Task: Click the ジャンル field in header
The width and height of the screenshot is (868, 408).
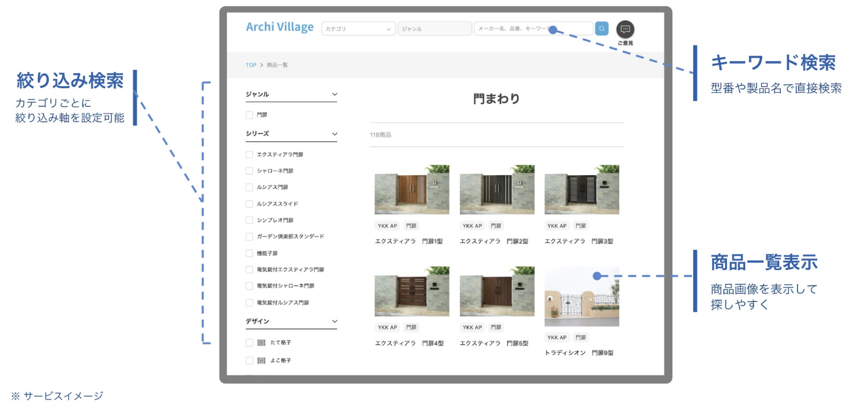Action: tap(434, 29)
